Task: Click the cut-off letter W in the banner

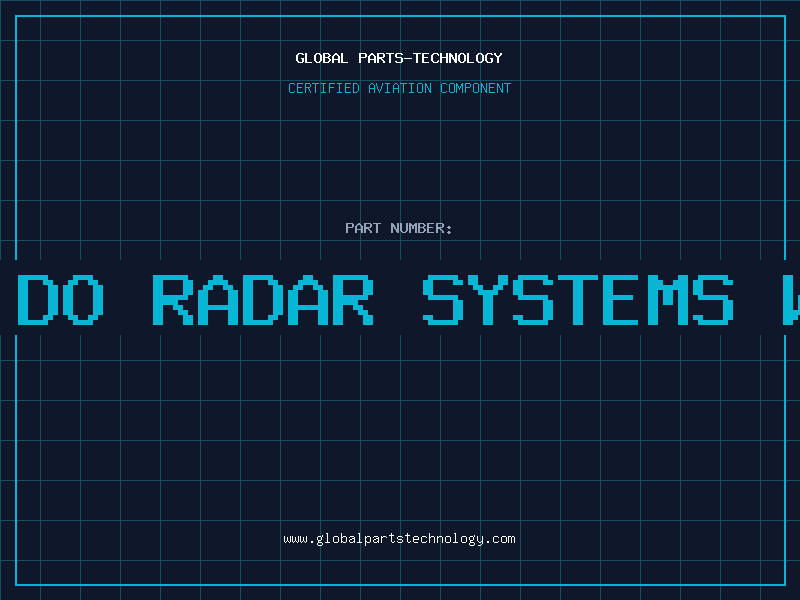Action: pyautogui.click(x=791, y=300)
